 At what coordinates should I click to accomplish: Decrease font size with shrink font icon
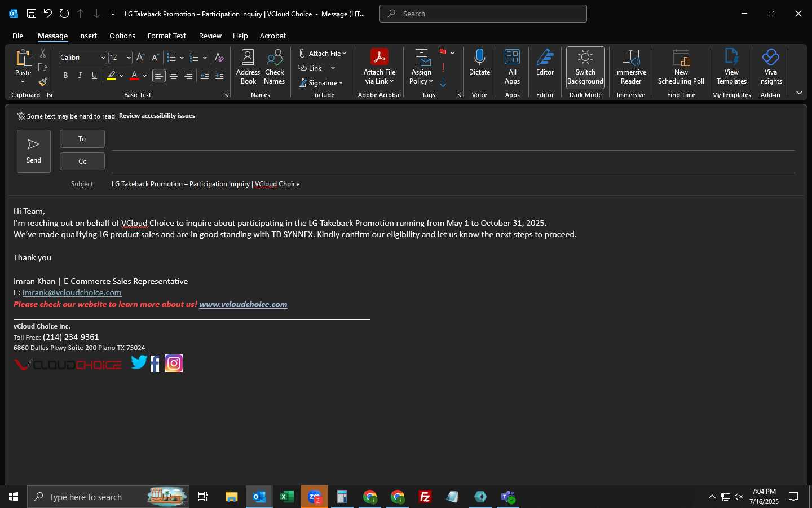155,58
